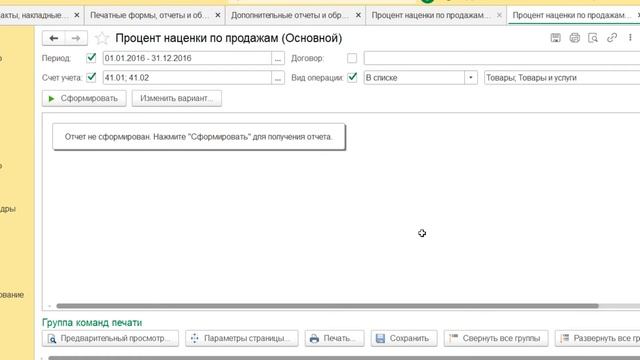Open the three-dot more menu
The image size is (640, 360).
pos(630,38)
